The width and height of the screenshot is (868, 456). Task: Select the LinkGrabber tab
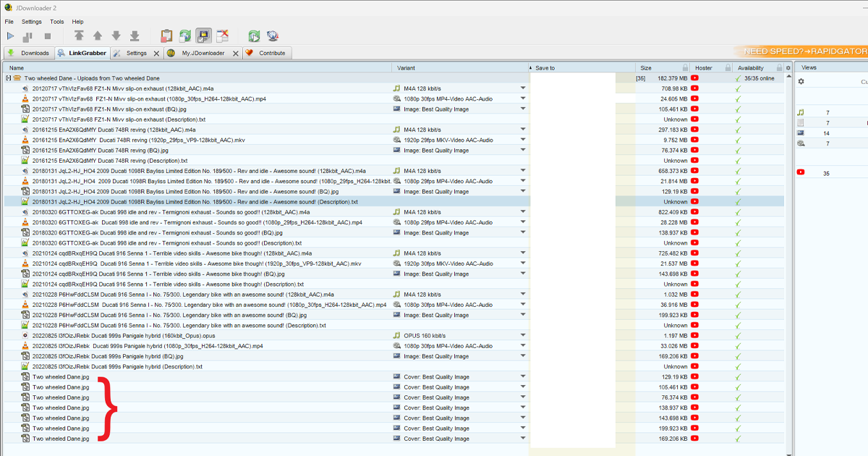81,53
